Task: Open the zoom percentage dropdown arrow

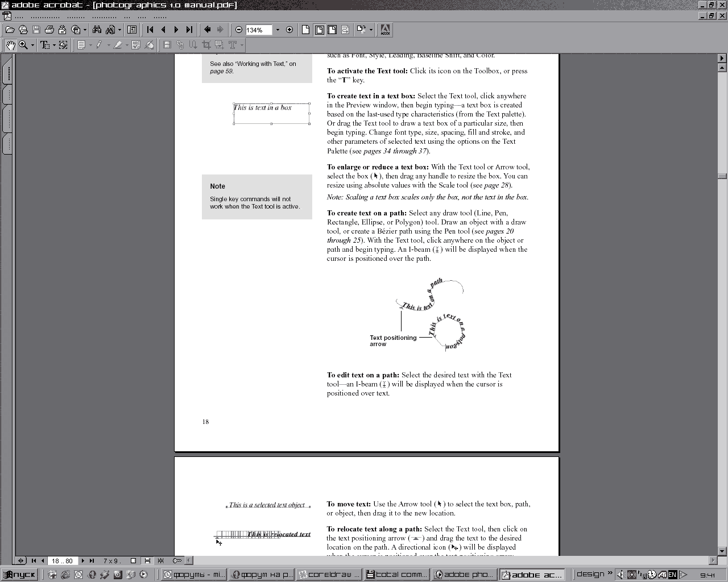Action: 278,30
